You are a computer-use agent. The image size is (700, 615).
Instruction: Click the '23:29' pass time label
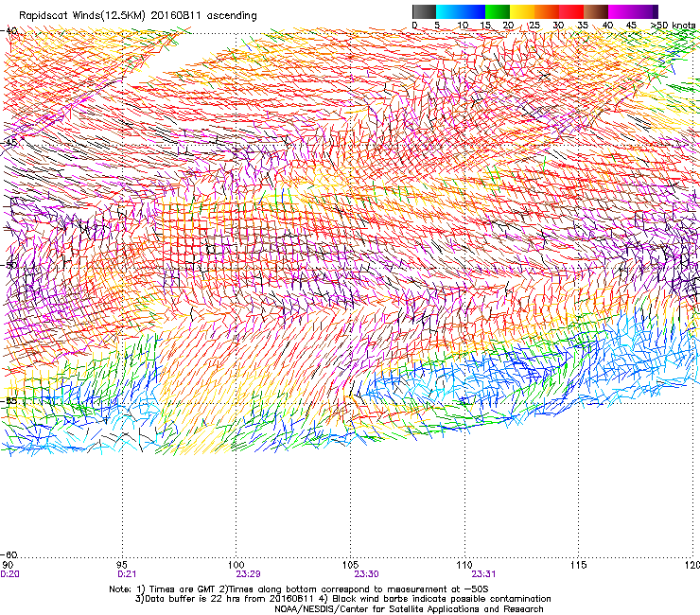tap(248, 574)
